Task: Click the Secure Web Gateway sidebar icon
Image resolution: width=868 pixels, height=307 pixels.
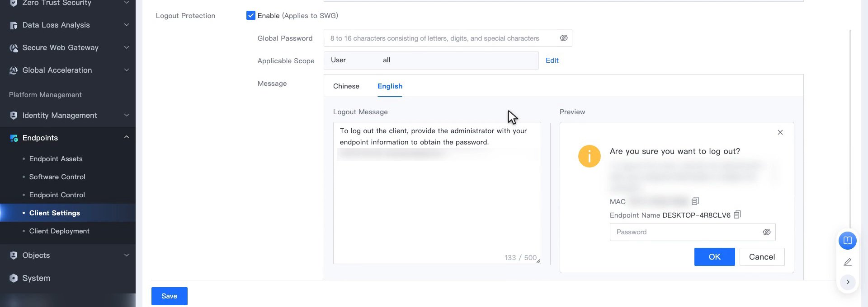Action: (14, 48)
